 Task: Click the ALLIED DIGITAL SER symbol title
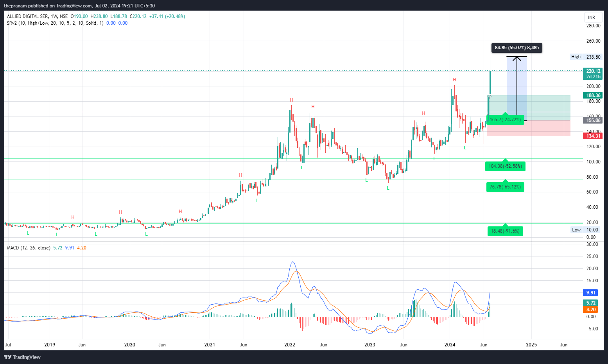coord(28,16)
